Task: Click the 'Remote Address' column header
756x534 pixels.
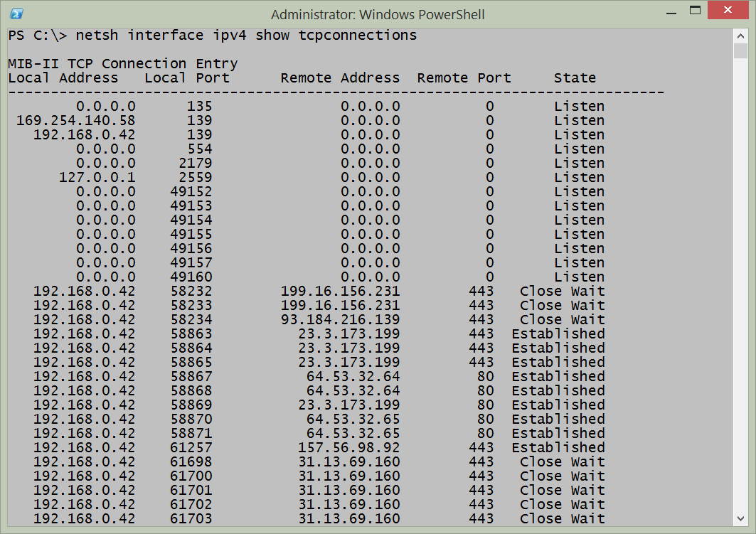Action: (x=340, y=78)
